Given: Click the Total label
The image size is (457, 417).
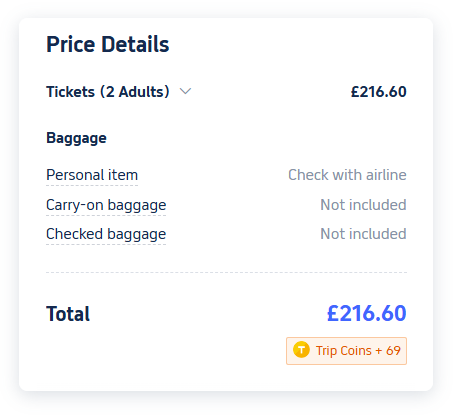Looking at the screenshot, I should 68,314.
